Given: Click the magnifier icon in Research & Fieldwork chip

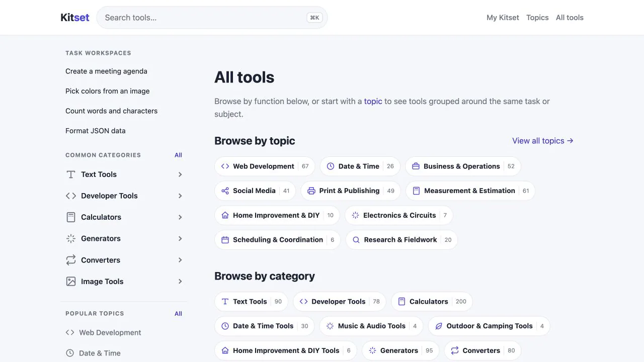Looking at the screenshot, I should (x=356, y=240).
